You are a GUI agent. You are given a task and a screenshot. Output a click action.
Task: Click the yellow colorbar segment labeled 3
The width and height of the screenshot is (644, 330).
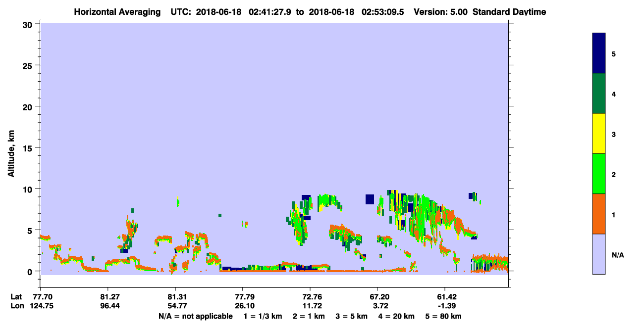(599, 134)
